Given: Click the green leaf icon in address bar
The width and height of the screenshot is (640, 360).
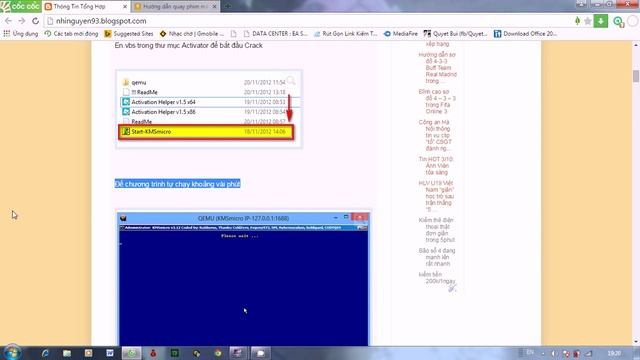Looking at the screenshot, I should [577, 21].
